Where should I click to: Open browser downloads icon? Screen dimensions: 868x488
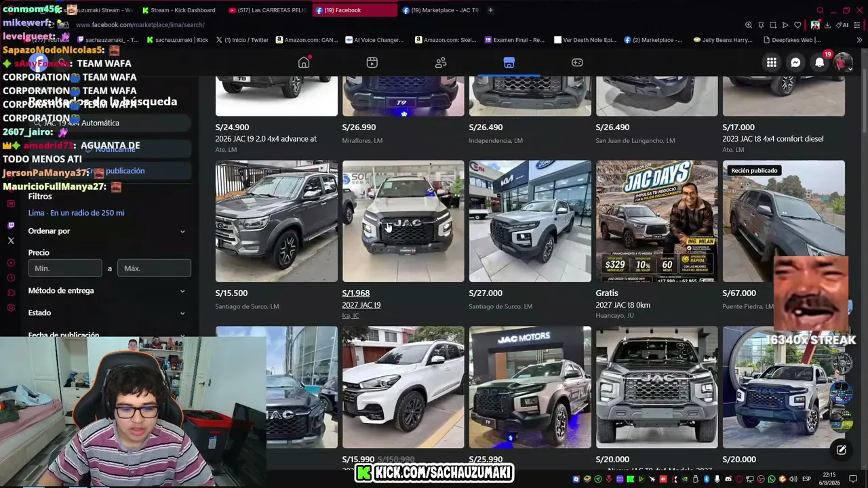click(828, 25)
